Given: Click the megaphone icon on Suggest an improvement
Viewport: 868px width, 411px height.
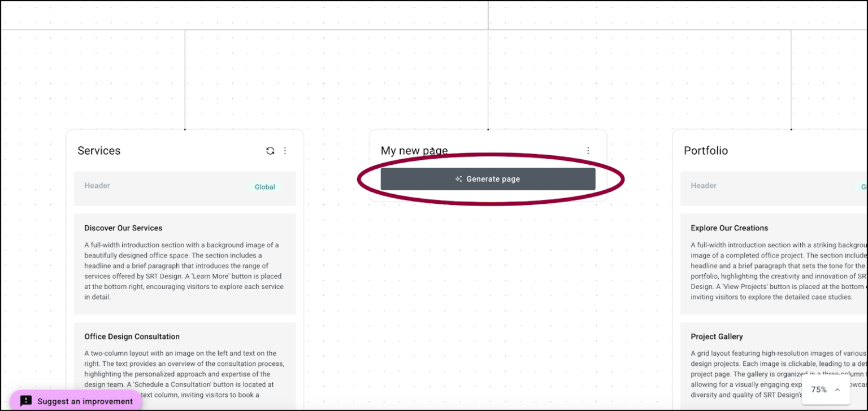Looking at the screenshot, I should tap(26, 401).
